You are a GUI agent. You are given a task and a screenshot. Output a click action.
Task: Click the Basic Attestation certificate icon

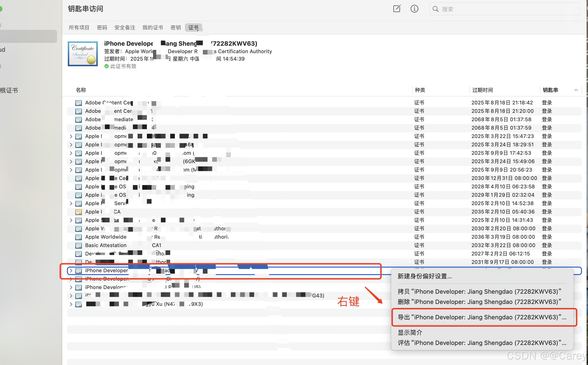[x=79, y=245]
